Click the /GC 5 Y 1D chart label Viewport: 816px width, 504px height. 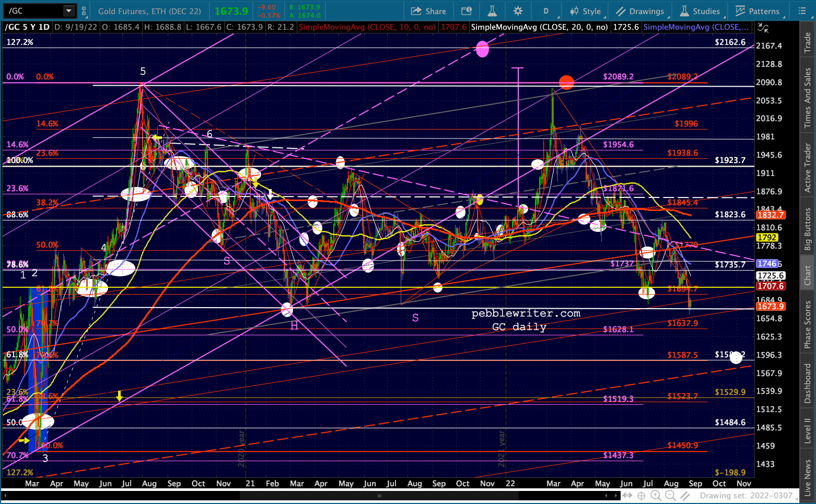pos(27,27)
